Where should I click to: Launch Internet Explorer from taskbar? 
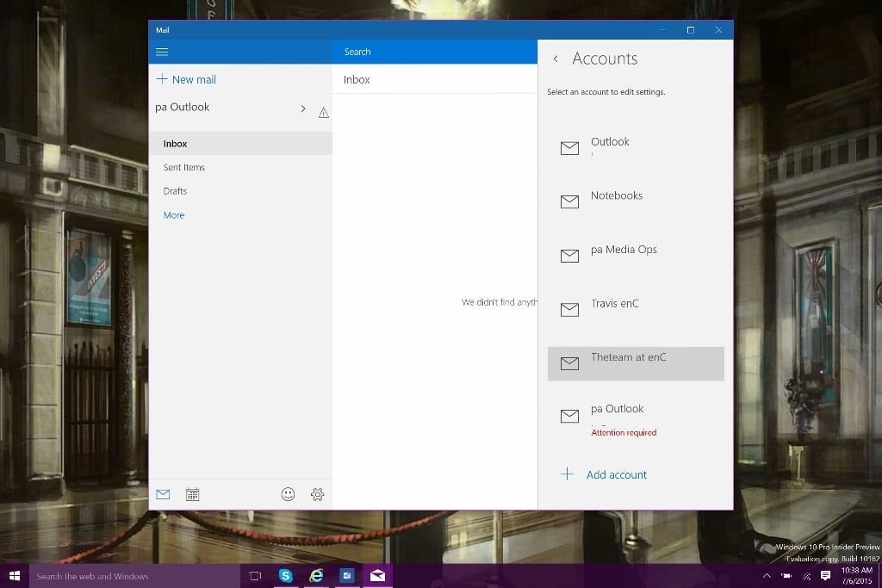coord(316,576)
